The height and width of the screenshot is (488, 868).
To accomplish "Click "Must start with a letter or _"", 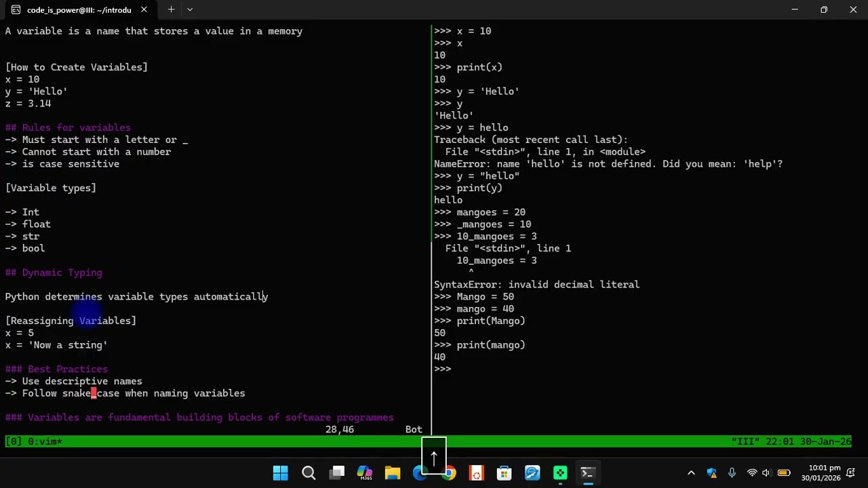I will tap(96, 140).
